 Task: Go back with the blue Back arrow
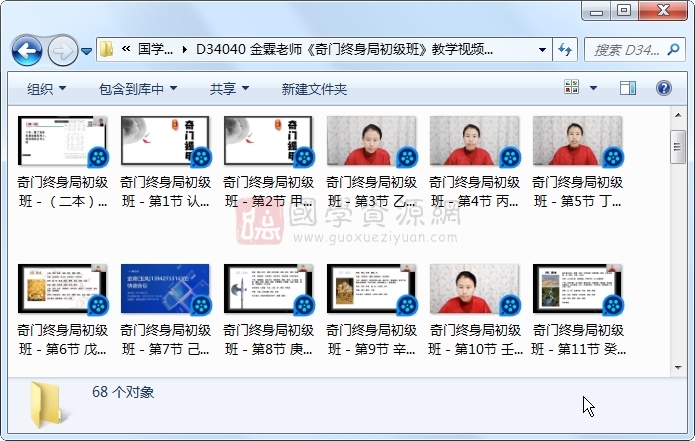[27, 51]
